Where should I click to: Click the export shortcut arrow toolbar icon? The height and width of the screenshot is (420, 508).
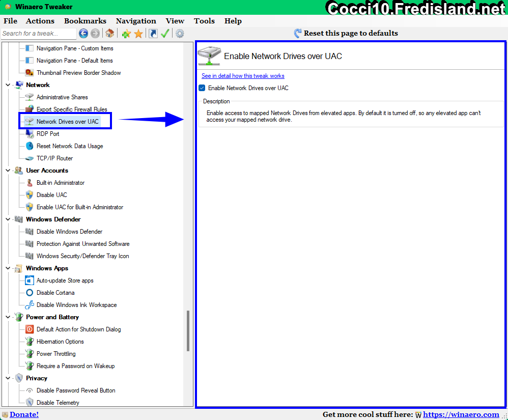tap(153, 34)
